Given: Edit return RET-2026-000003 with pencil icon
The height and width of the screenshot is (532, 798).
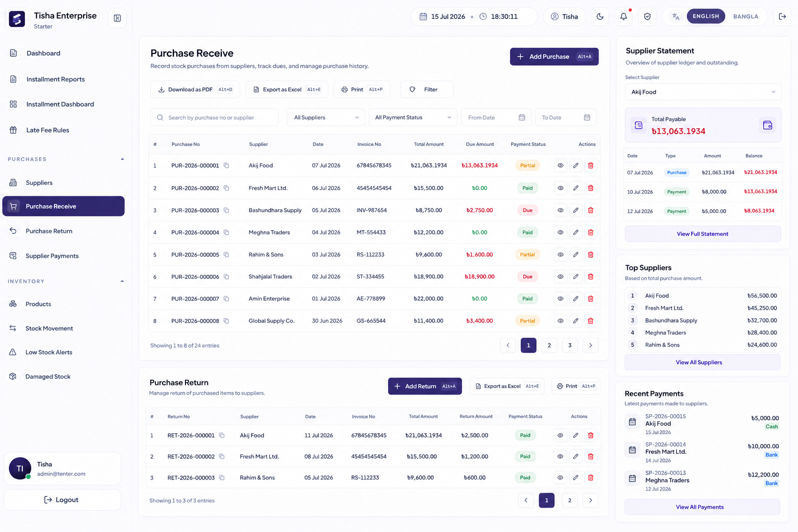Looking at the screenshot, I should click(576, 477).
